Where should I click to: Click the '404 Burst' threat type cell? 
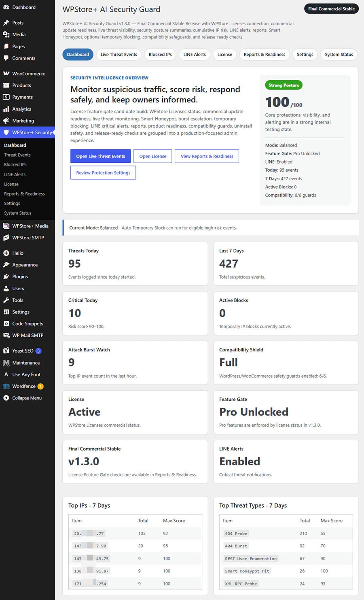(x=236, y=546)
